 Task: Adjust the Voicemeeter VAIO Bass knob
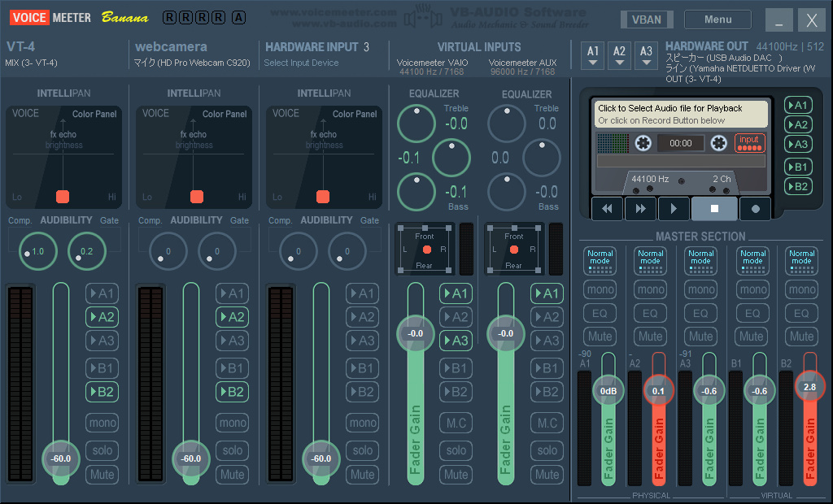pos(416,193)
